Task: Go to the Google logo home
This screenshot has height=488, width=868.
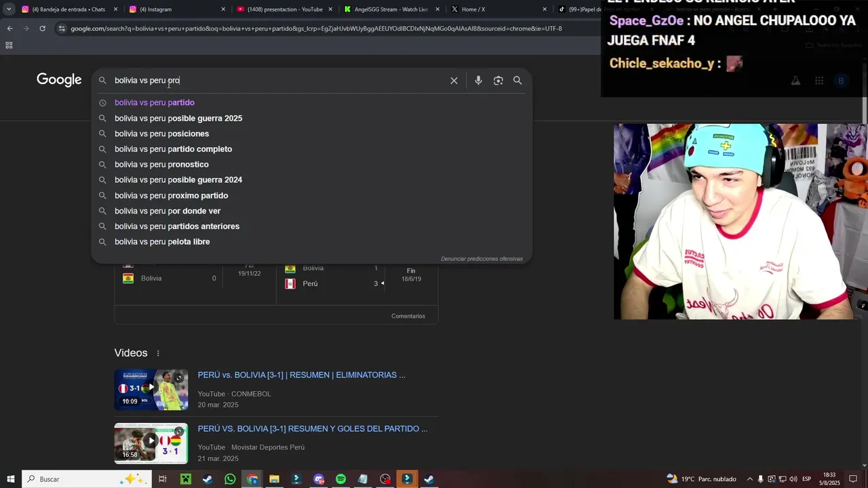Action: [59, 80]
